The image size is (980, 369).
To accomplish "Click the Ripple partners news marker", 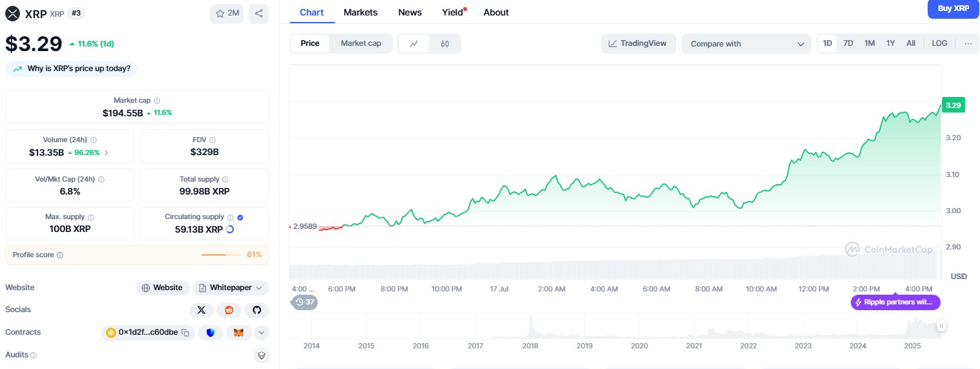I will click(895, 302).
